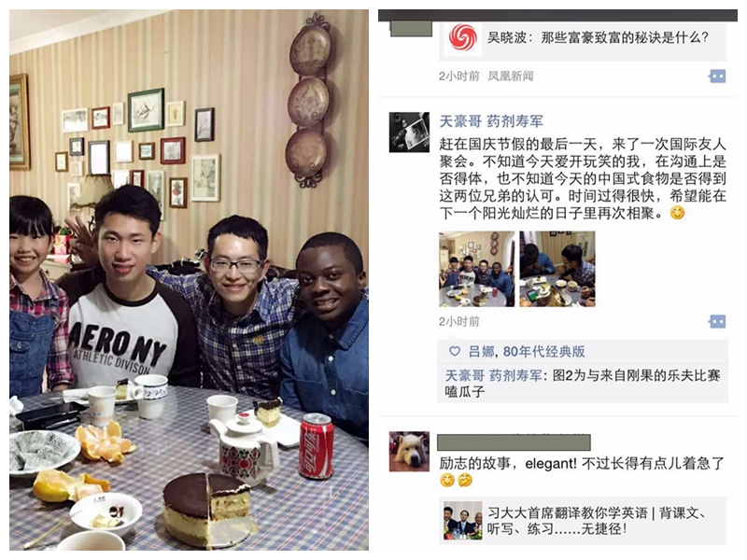Viewport: 747px width, 560px height.
Task: Open the comment button beside second 2小时前
Action: coord(717,322)
